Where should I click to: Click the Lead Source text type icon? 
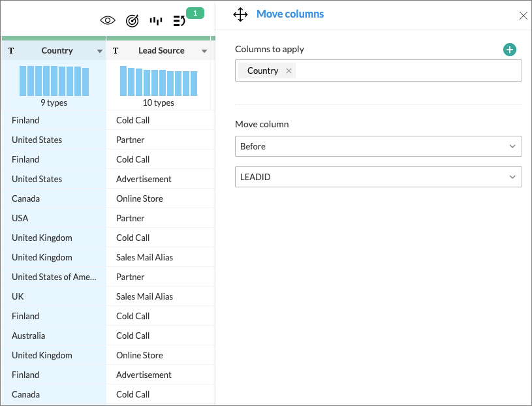(x=116, y=51)
